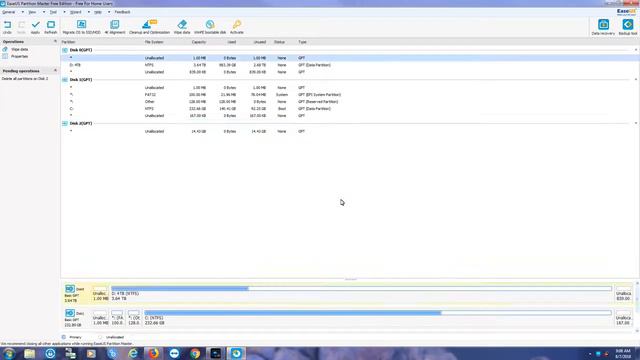Select the pending Delete all partitions on Disk 2 entry

[25, 78]
